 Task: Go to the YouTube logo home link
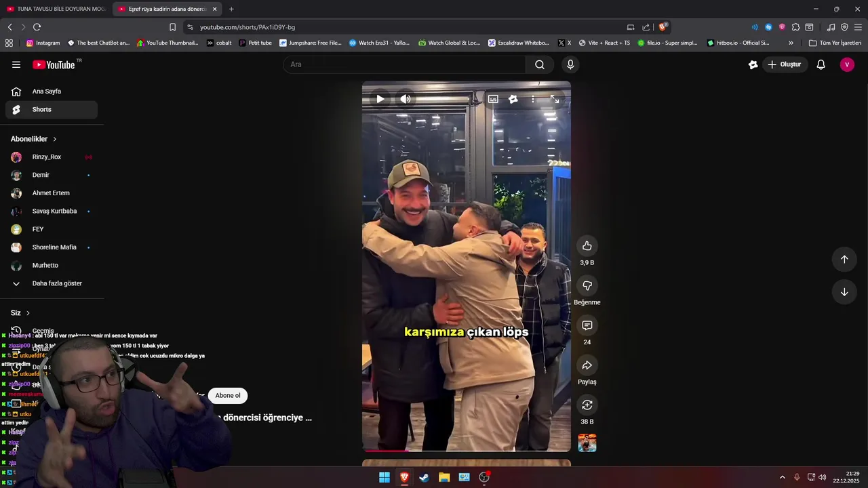[x=54, y=64]
